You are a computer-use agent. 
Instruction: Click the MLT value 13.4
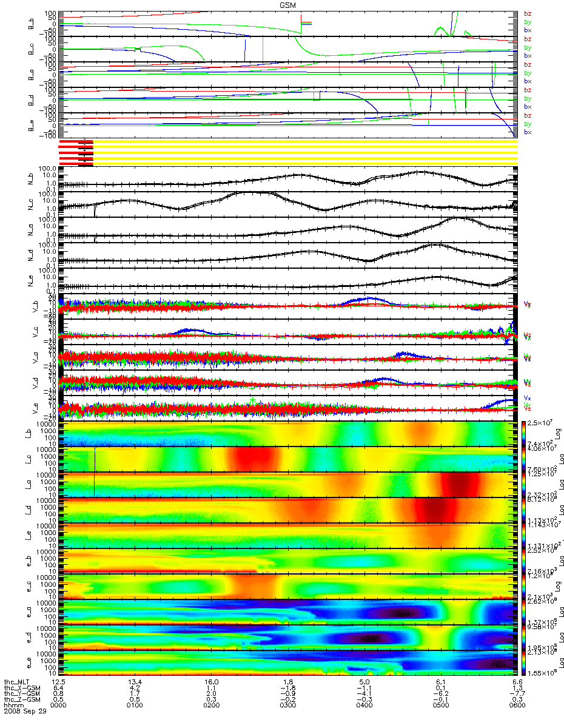tap(135, 682)
